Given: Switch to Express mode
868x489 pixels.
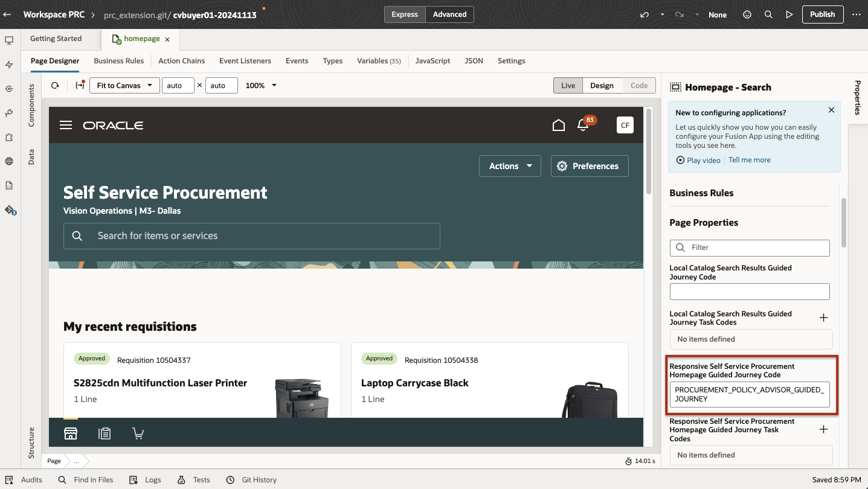Looking at the screenshot, I should pos(405,14).
